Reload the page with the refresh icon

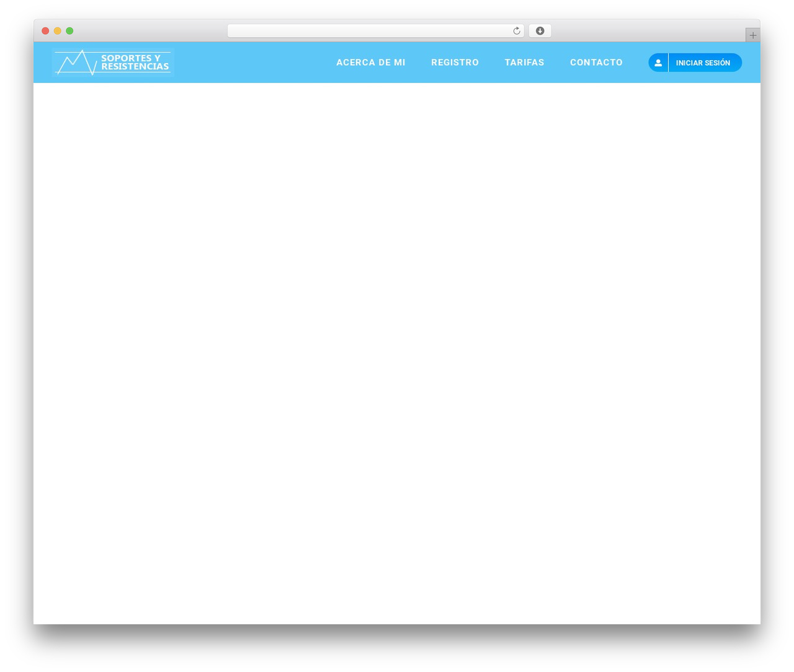pos(517,31)
